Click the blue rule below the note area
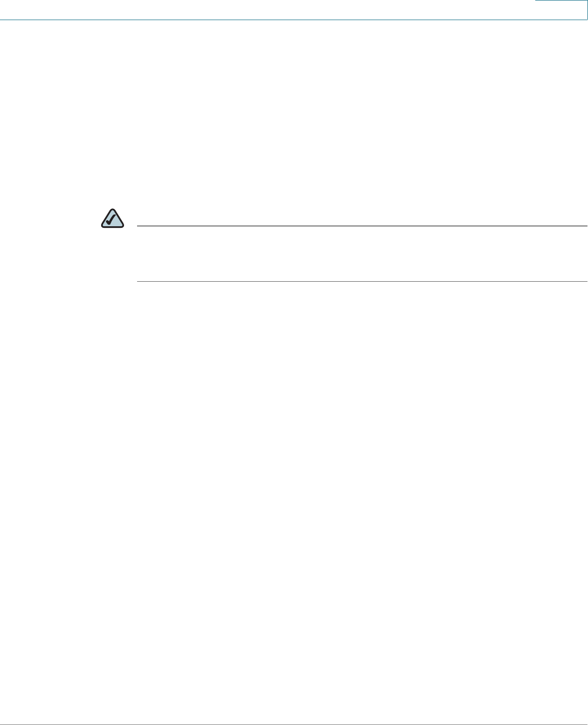 click(x=362, y=281)
